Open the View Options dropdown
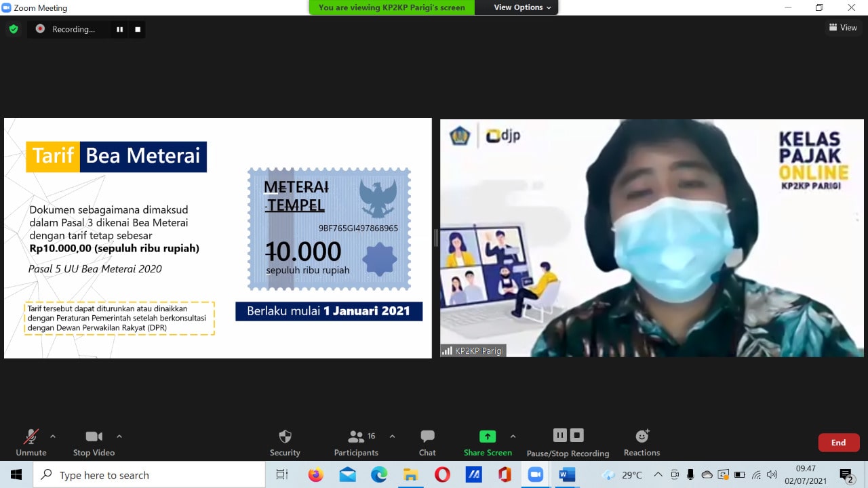Image resolution: width=868 pixels, height=488 pixels. click(x=522, y=7)
